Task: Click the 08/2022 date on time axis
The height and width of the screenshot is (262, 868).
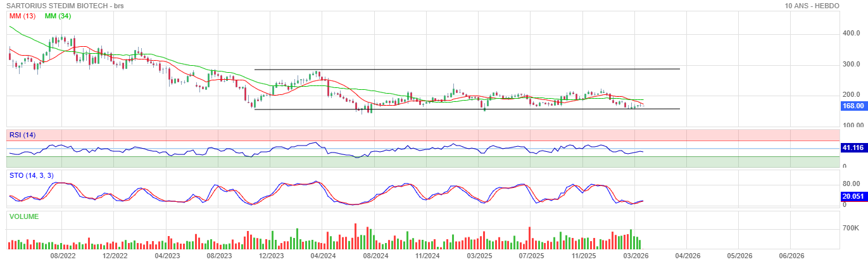Action: pyautogui.click(x=63, y=256)
